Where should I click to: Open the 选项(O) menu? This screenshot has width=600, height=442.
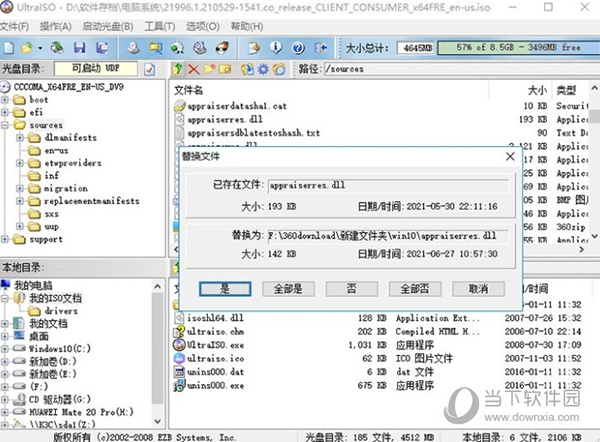(203, 26)
